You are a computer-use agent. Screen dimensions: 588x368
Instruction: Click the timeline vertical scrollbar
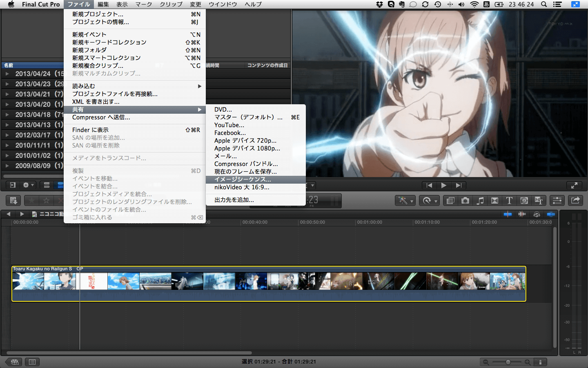pyautogui.click(x=555, y=287)
